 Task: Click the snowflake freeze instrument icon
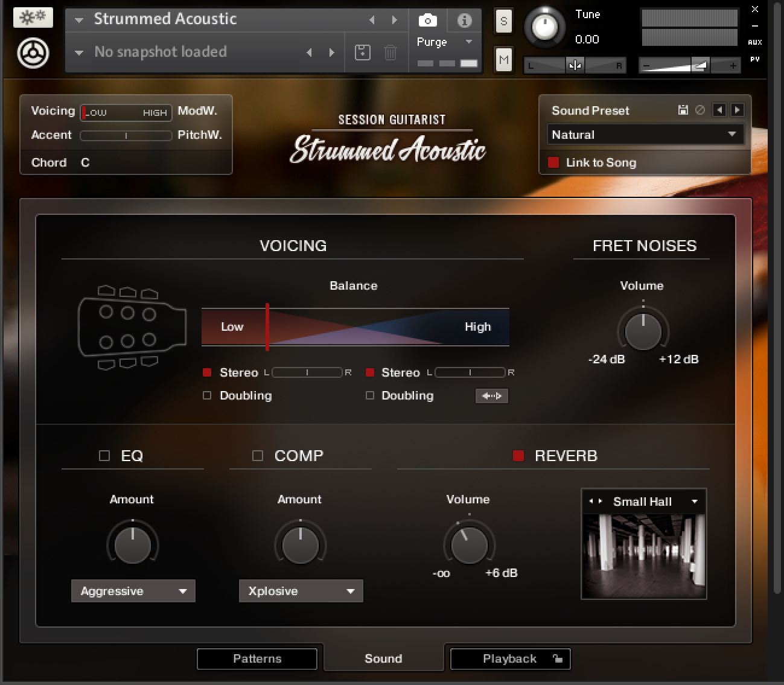pos(33,18)
